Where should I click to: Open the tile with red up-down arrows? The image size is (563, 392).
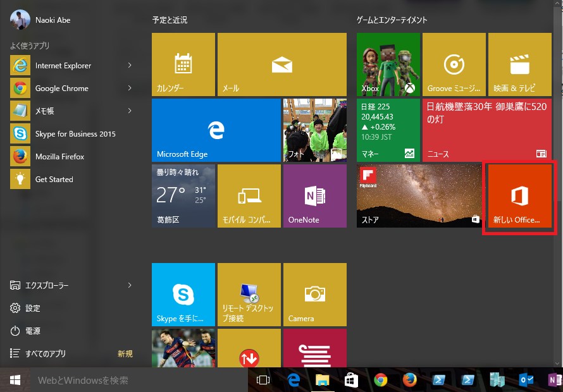249,348
